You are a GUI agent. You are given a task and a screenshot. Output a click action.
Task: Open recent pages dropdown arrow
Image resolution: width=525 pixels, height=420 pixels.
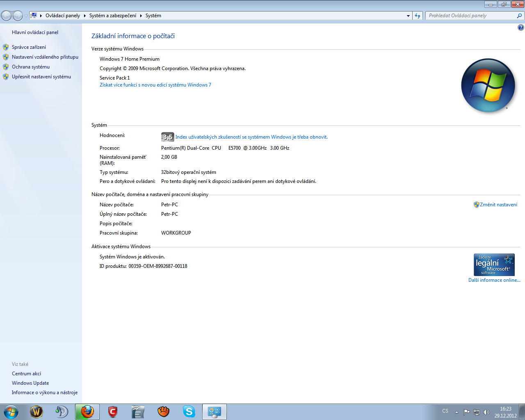coord(26,16)
